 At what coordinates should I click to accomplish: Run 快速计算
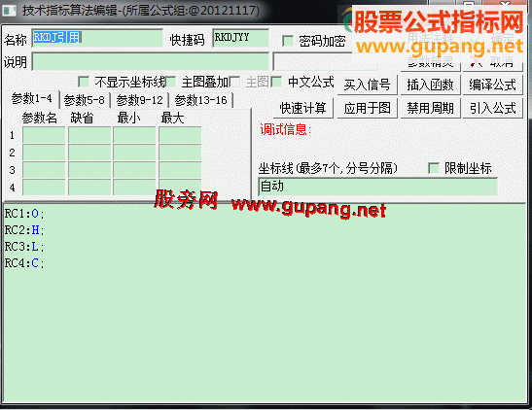click(303, 109)
